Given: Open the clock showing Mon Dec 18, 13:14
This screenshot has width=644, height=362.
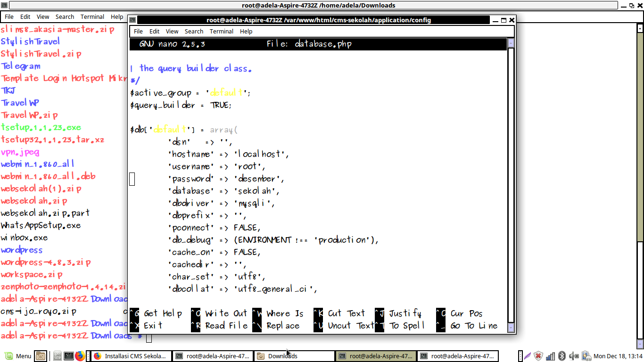Looking at the screenshot, I should [618, 356].
